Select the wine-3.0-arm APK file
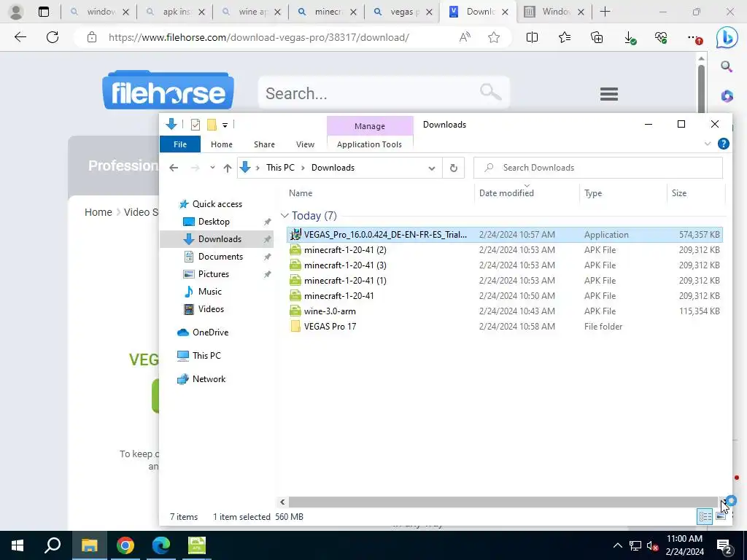The image size is (747, 560). click(505, 311)
